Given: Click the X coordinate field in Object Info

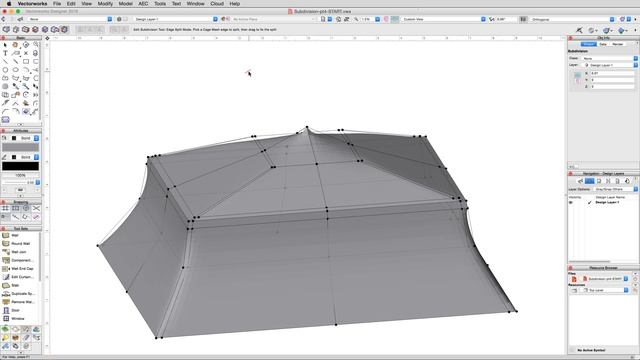Looking at the screenshot, I should [613, 73].
